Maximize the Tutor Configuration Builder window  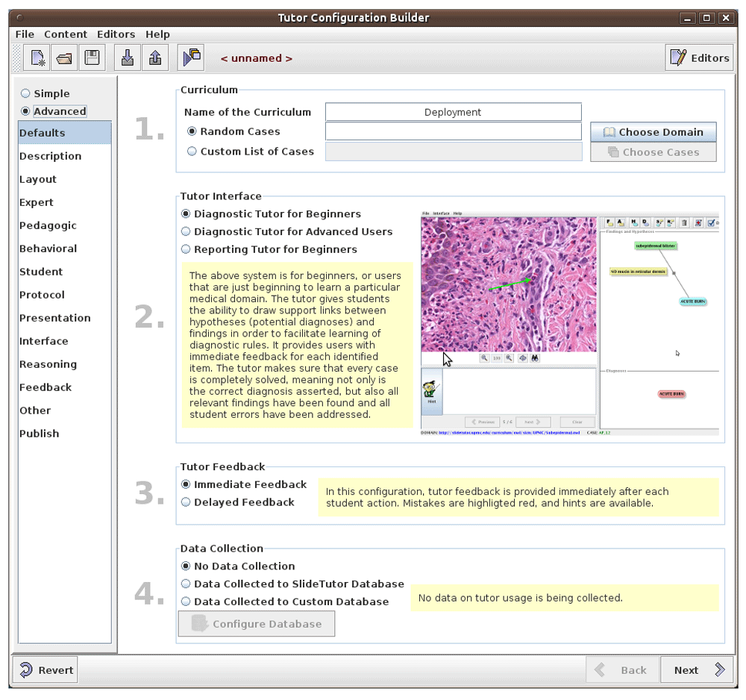pyautogui.click(x=706, y=18)
